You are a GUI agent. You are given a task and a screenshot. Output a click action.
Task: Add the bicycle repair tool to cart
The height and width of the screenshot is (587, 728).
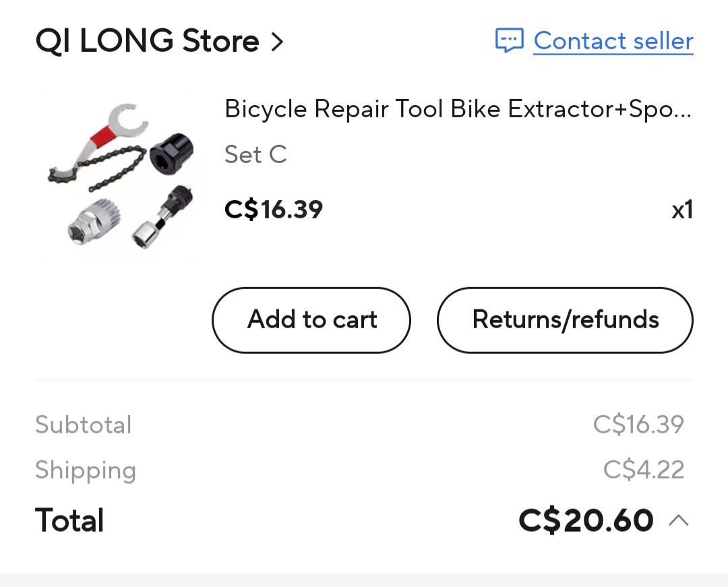click(x=311, y=320)
